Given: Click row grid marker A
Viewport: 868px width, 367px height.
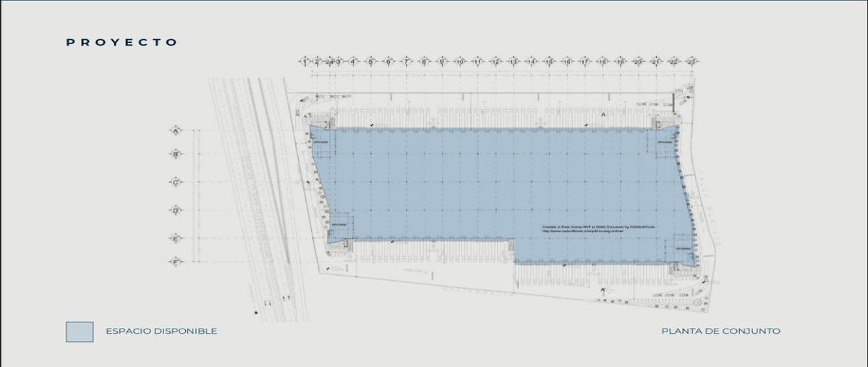Looking at the screenshot, I should click(175, 130).
